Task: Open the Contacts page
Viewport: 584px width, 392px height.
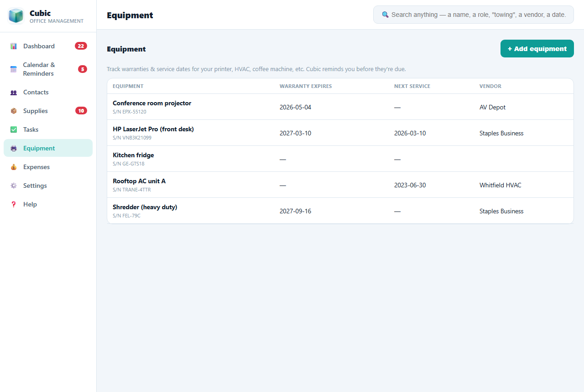Action: pos(48,92)
